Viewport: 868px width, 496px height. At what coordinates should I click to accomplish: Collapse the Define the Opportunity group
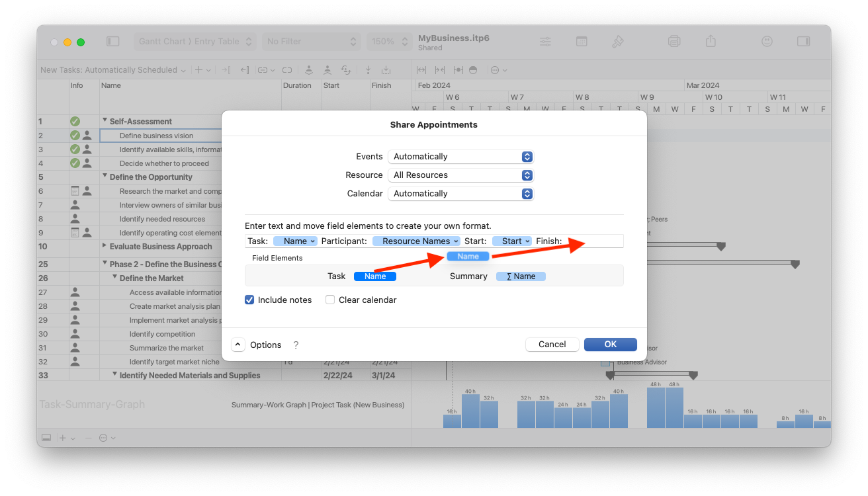pos(105,176)
